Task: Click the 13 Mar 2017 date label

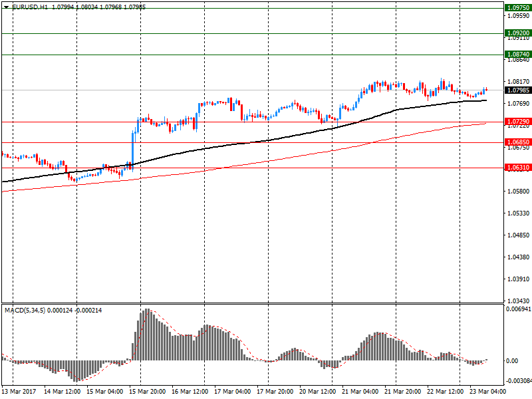Action: 19,392
